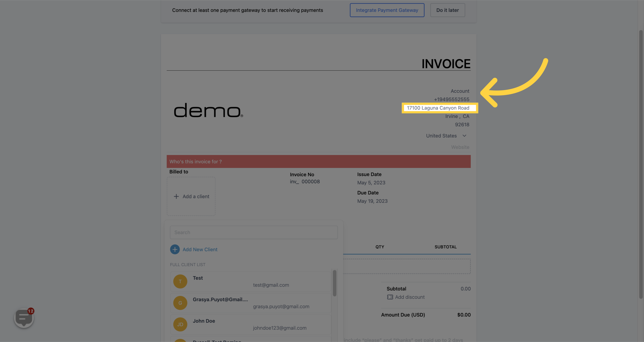Select the Test client avatar
Screen dimensions: 644x342
(180, 281)
